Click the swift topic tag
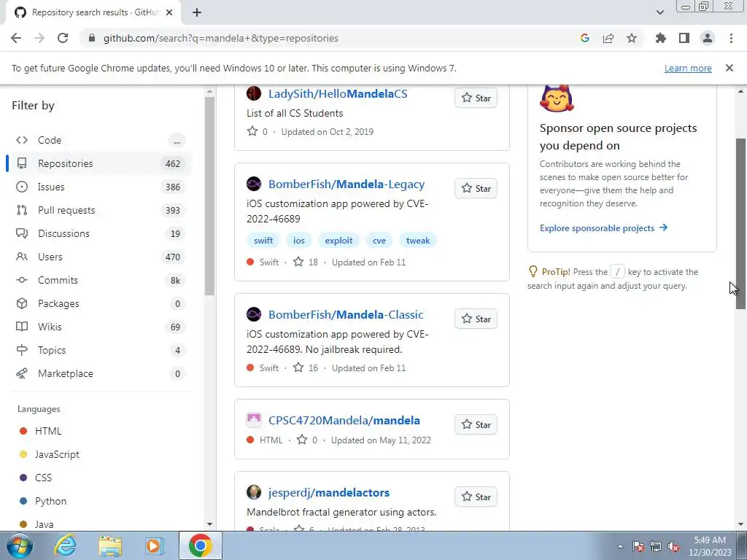This screenshot has height=560, width=747. coord(263,241)
